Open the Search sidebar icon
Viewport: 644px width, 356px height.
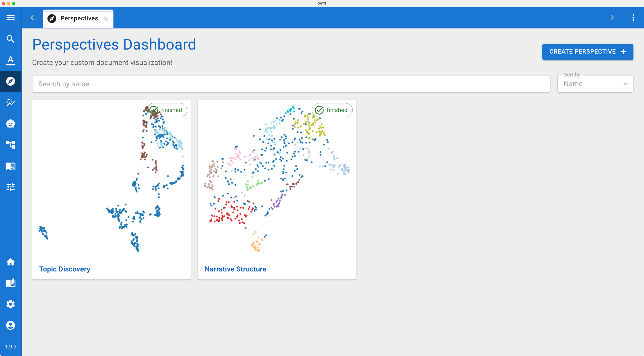[x=11, y=39]
